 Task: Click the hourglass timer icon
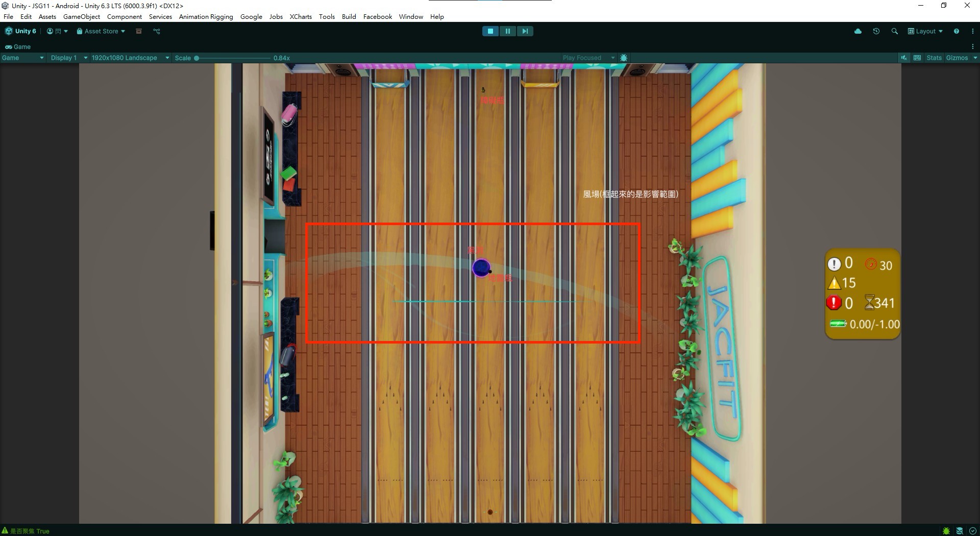coord(869,303)
